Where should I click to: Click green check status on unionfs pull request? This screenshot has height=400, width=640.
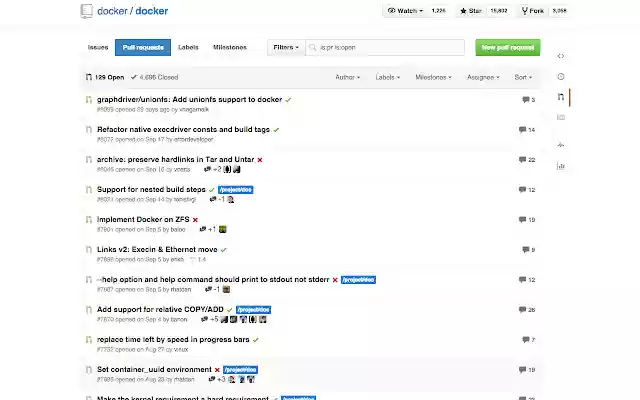(288, 100)
